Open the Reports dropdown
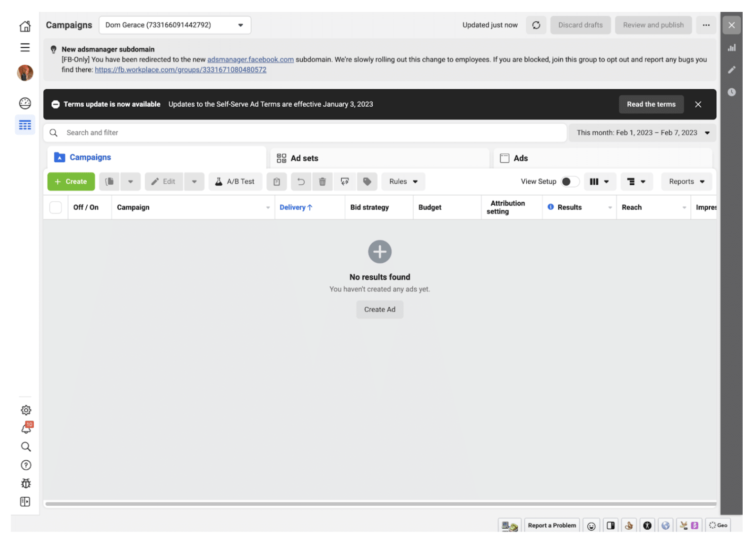The height and width of the screenshot is (541, 756). (686, 181)
